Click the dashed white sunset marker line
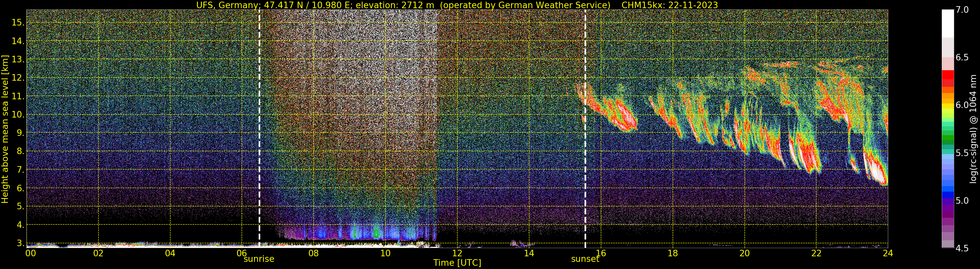This screenshot has width=980, height=269. (585, 129)
